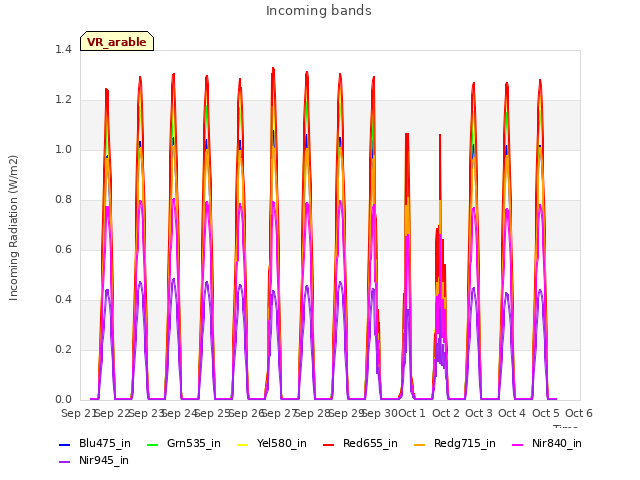
Task: Click the 0.4 y-axis tick label
Action: 63,300
